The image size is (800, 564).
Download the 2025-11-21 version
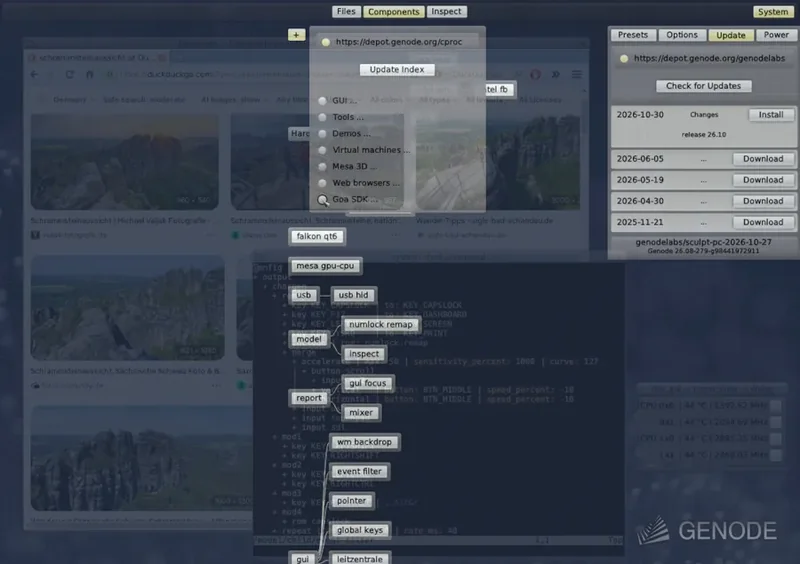pyautogui.click(x=763, y=222)
